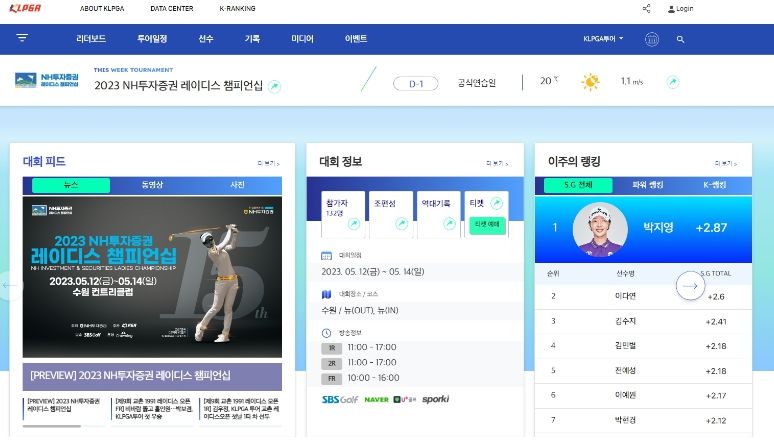This screenshot has height=442, width=774.
Task: Click the share icon in the top bar
Action: [646, 9]
